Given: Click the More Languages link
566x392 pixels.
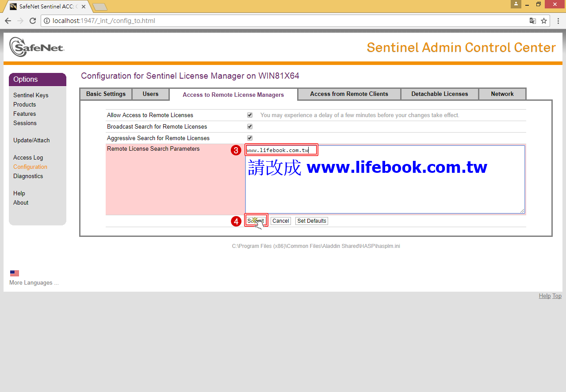Looking at the screenshot, I should click(34, 283).
